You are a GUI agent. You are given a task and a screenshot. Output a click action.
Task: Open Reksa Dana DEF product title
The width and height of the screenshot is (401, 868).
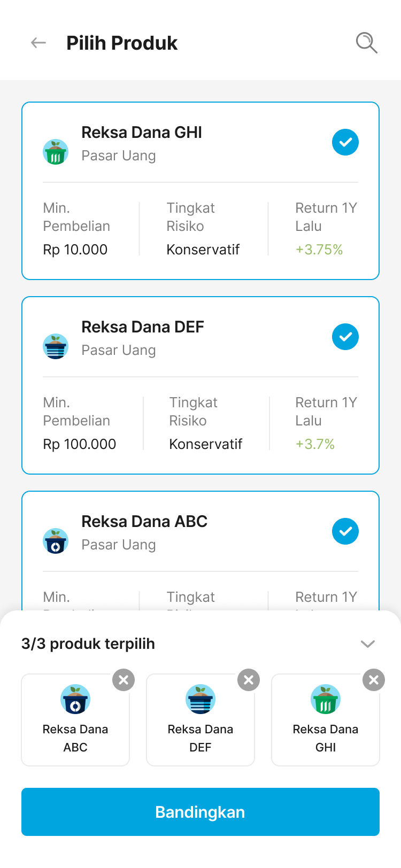click(x=143, y=327)
